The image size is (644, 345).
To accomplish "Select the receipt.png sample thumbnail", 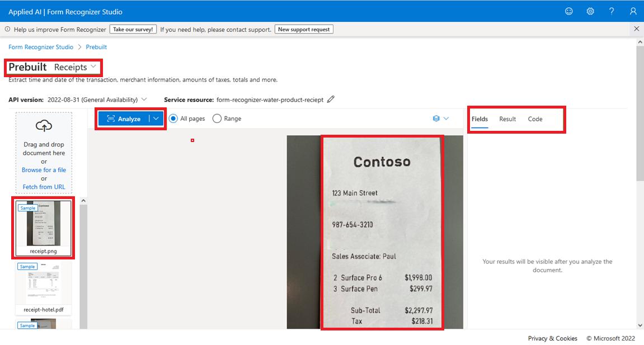I will (44, 228).
